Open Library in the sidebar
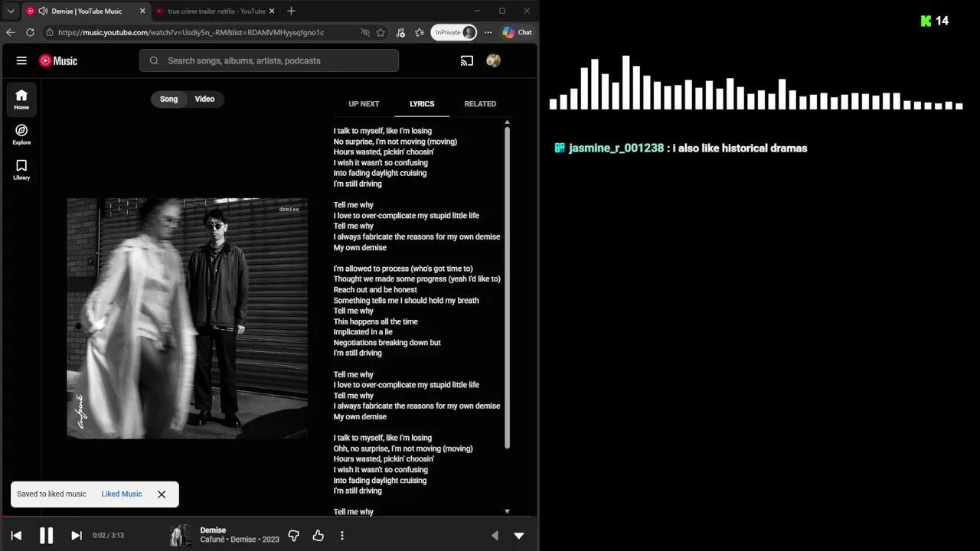This screenshot has height=551, width=980. [x=21, y=169]
